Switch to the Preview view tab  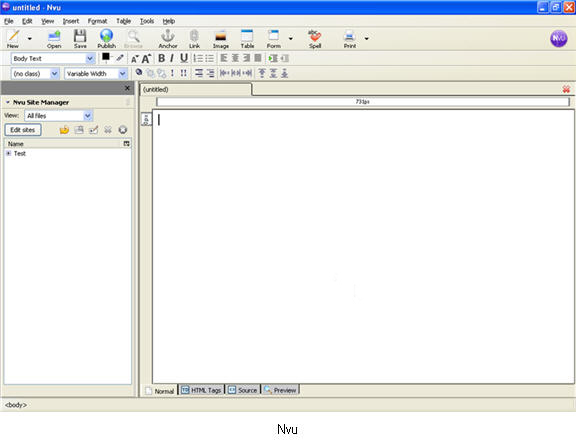coord(280,390)
